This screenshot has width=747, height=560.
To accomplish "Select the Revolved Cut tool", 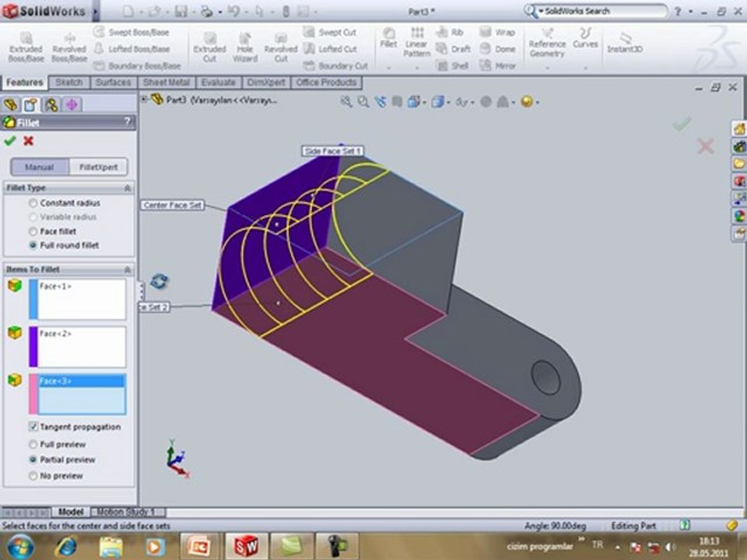I will click(281, 47).
